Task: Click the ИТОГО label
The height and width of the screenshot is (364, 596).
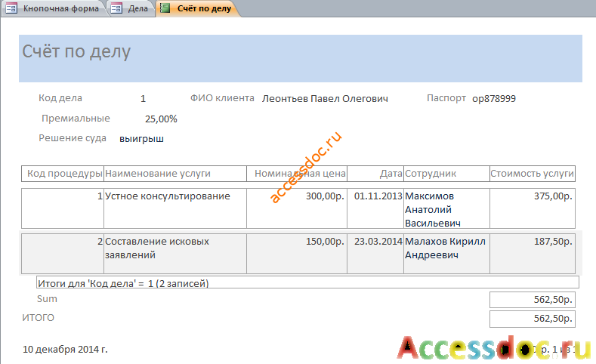Action: click(x=38, y=318)
